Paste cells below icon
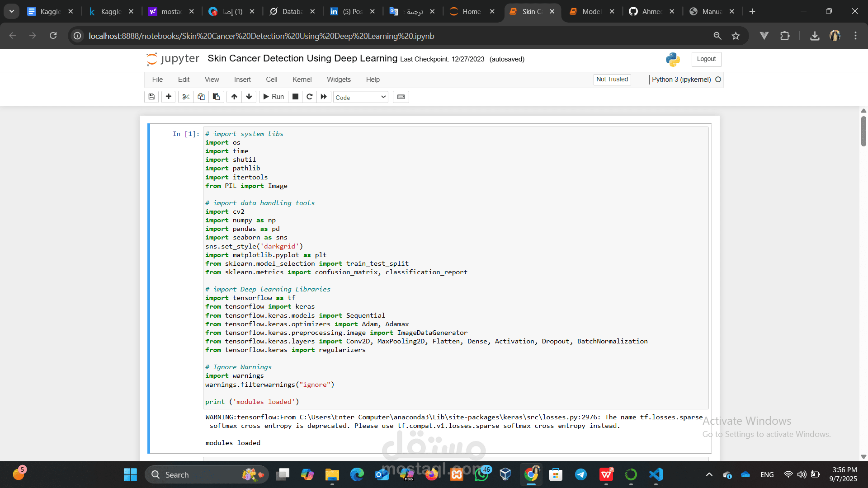Screen dimensions: 868x488 coord(217,97)
